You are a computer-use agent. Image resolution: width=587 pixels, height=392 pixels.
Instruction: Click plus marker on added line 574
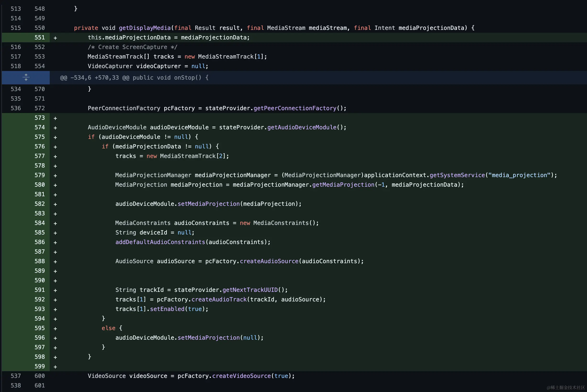(55, 128)
